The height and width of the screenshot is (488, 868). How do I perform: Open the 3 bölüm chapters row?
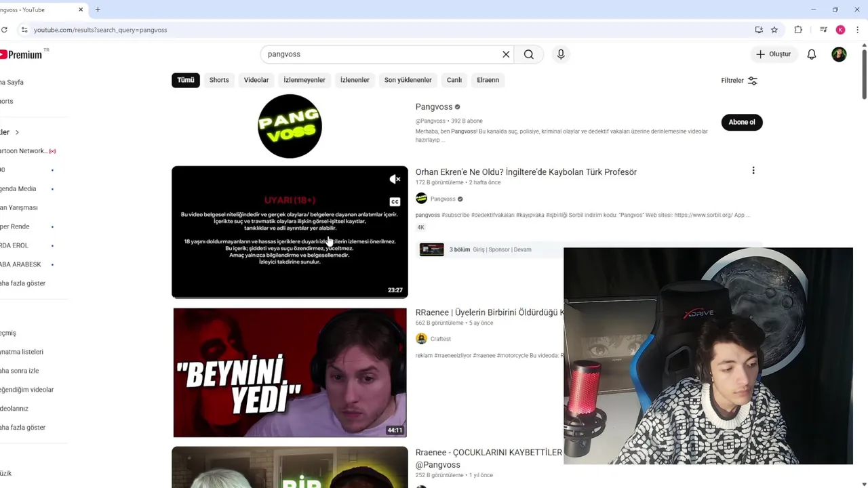click(589, 249)
